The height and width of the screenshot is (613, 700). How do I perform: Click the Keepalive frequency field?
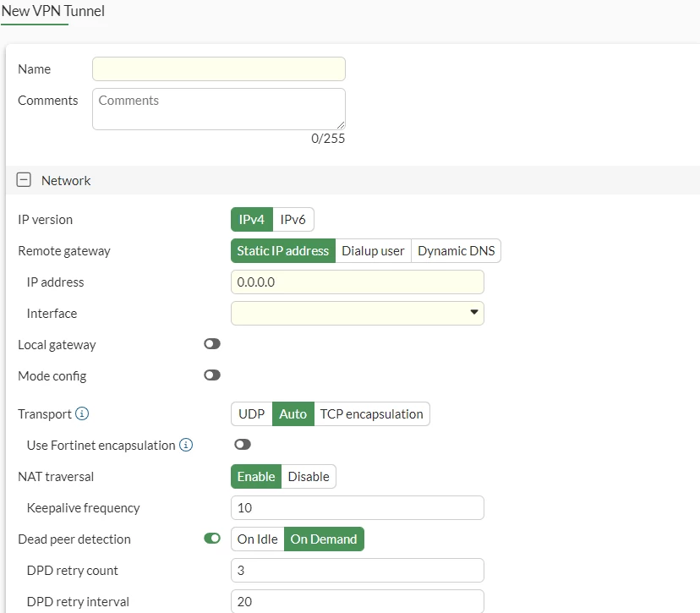(x=357, y=507)
